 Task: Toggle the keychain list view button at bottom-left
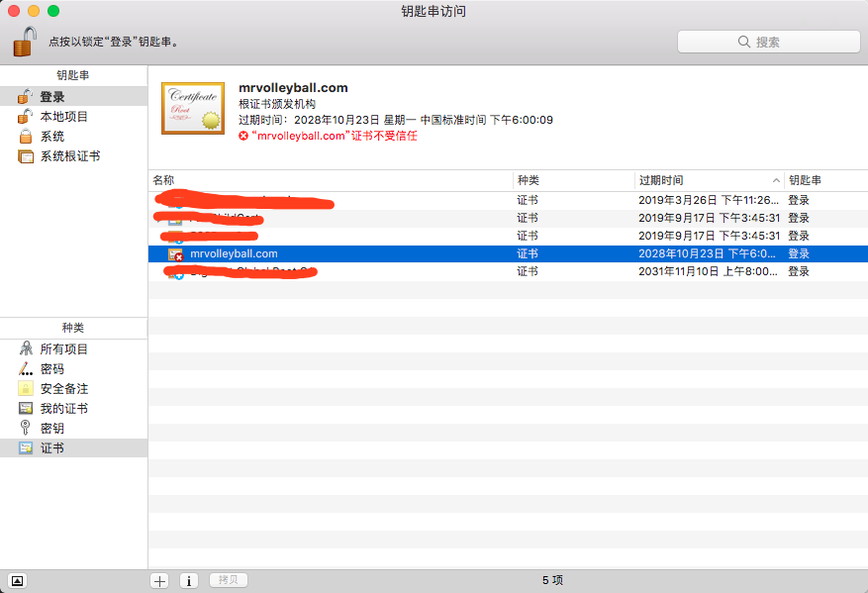(17, 580)
